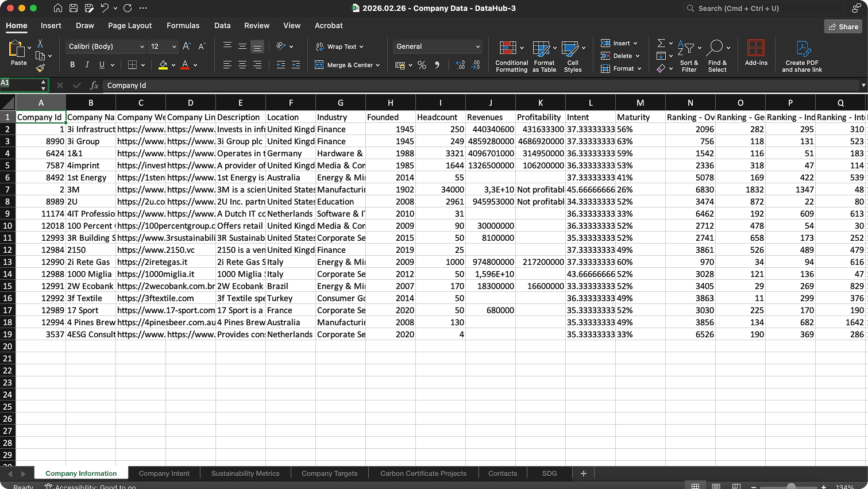
Task: Toggle bottom vertical alignment
Action: tap(257, 47)
